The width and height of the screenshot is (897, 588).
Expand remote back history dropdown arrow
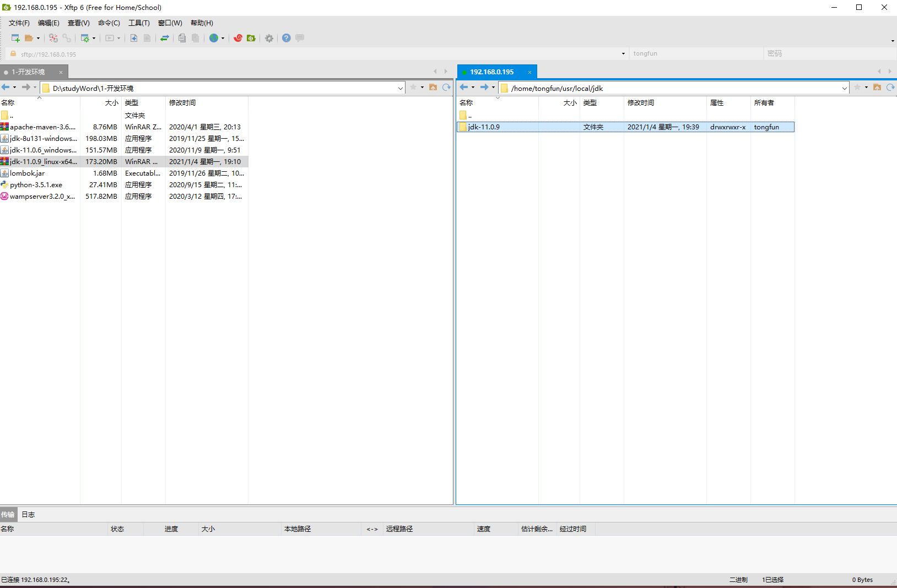tap(473, 88)
